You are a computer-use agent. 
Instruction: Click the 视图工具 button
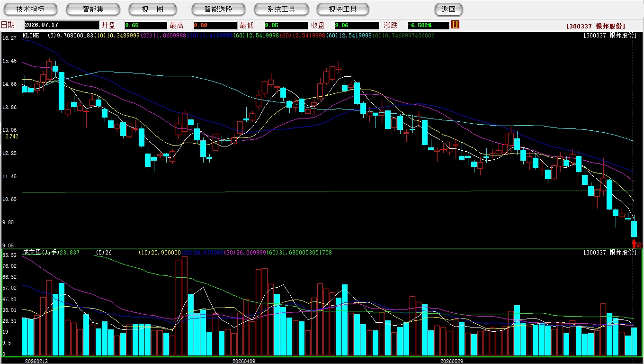pyautogui.click(x=343, y=9)
